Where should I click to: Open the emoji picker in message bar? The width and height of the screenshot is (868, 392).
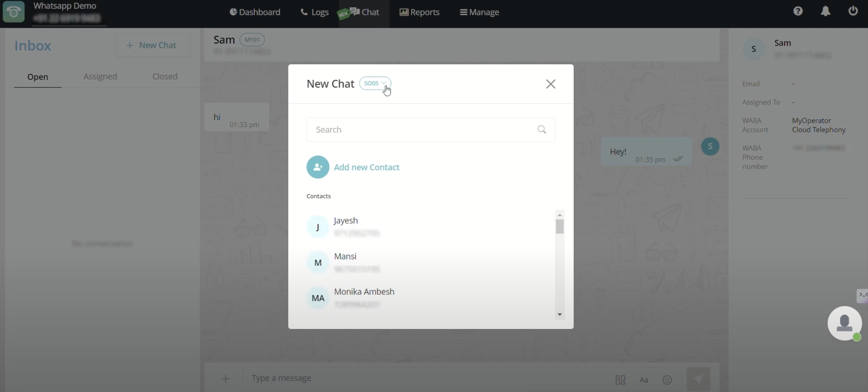[x=667, y=379]
